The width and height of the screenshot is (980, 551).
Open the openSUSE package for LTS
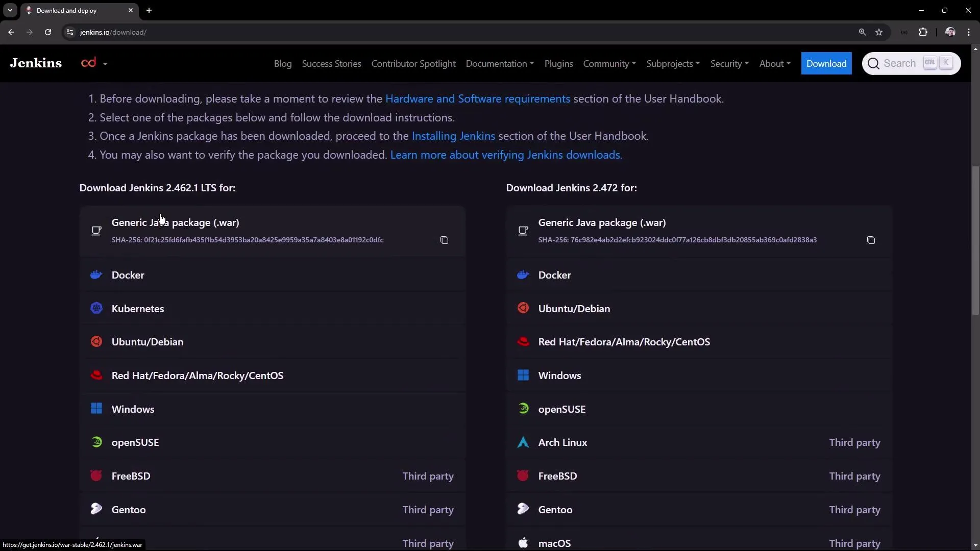135,442
